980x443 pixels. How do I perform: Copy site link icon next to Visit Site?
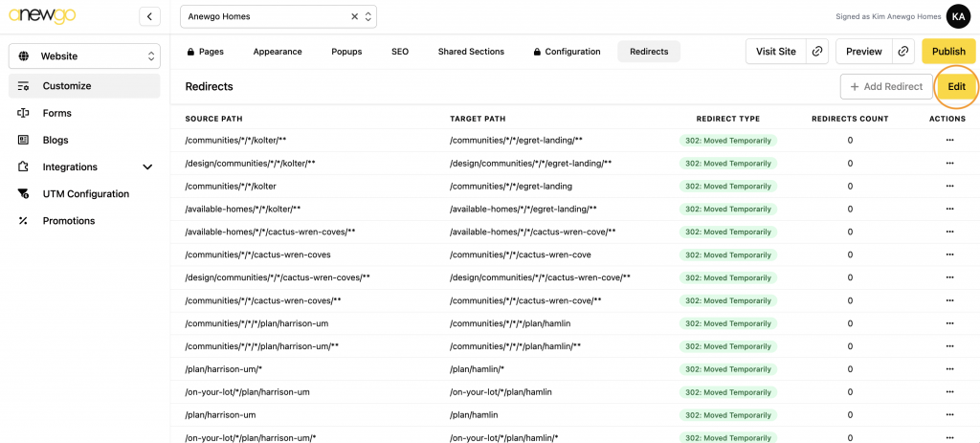click(816, 52)
